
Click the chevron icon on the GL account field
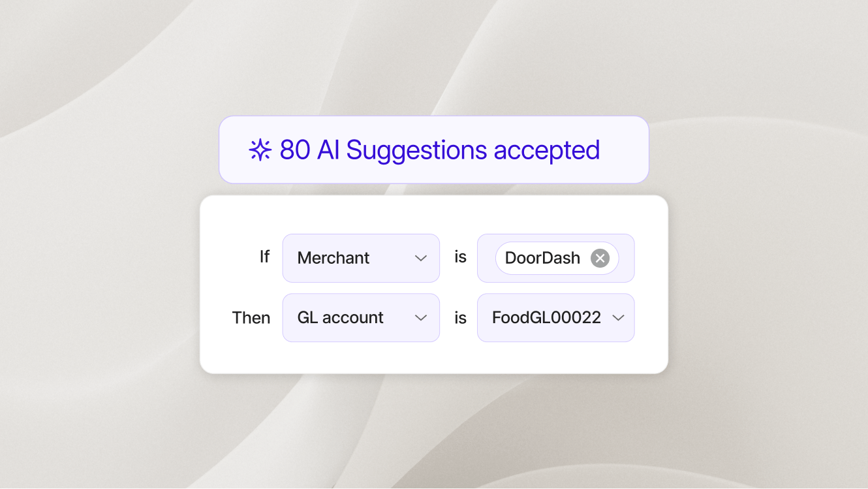(421, 317)
